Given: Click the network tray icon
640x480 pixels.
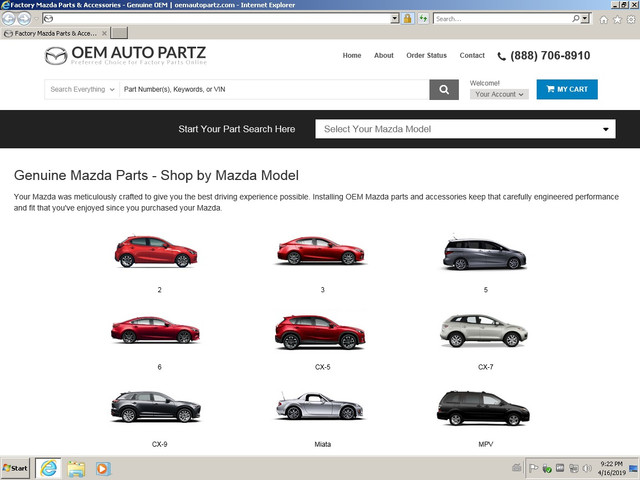Looking at the screenshot, I should (x=573, y=468).
